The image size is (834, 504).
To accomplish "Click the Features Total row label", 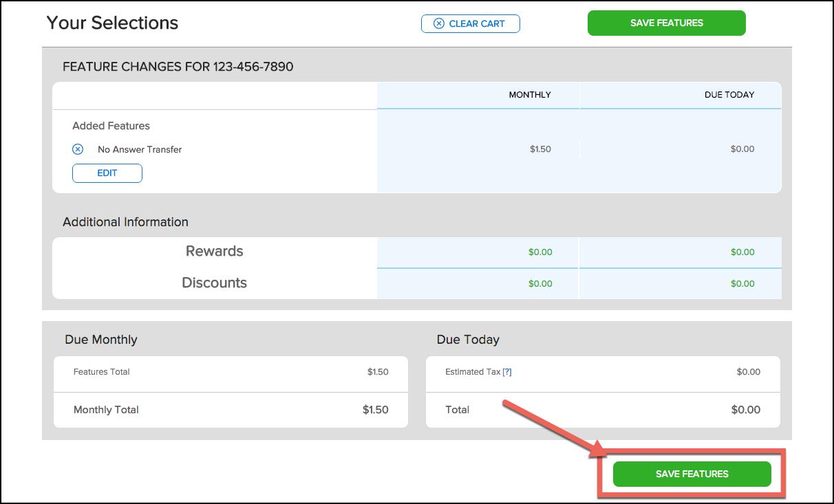I will (x=101, y=372).
